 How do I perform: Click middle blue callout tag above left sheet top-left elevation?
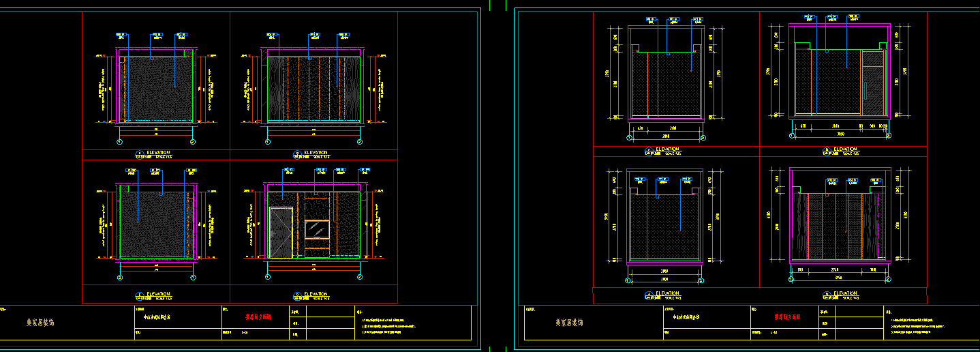click(157, 34)
